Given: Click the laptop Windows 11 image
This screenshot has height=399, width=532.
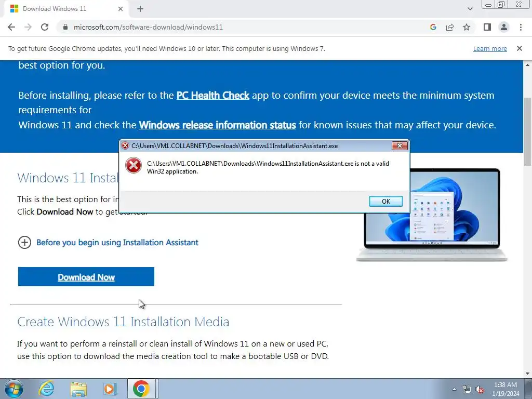Looking at the screenshot, I should 432,215.
